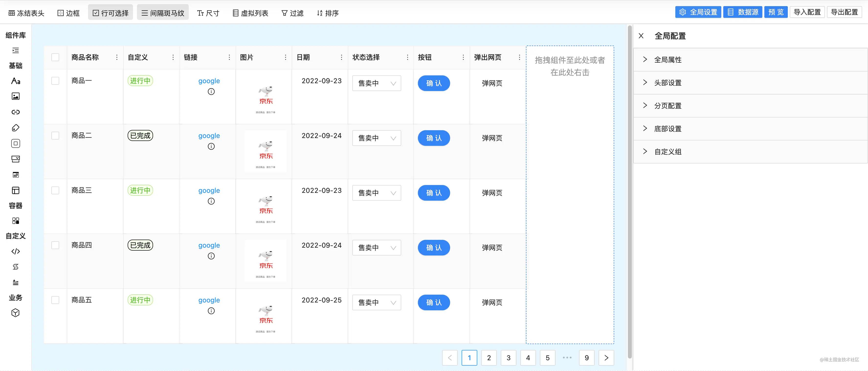The image size is (868, 371).
Task: Open the 过滤 toolbar menu
Action: pos(292,13)
